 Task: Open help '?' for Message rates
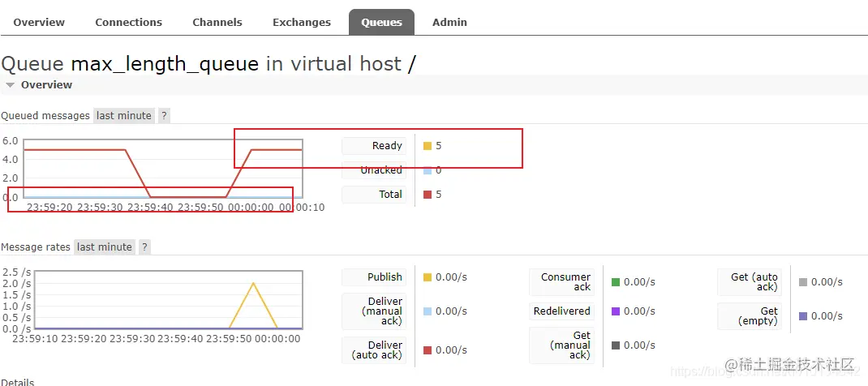click(x=144, y=247)
